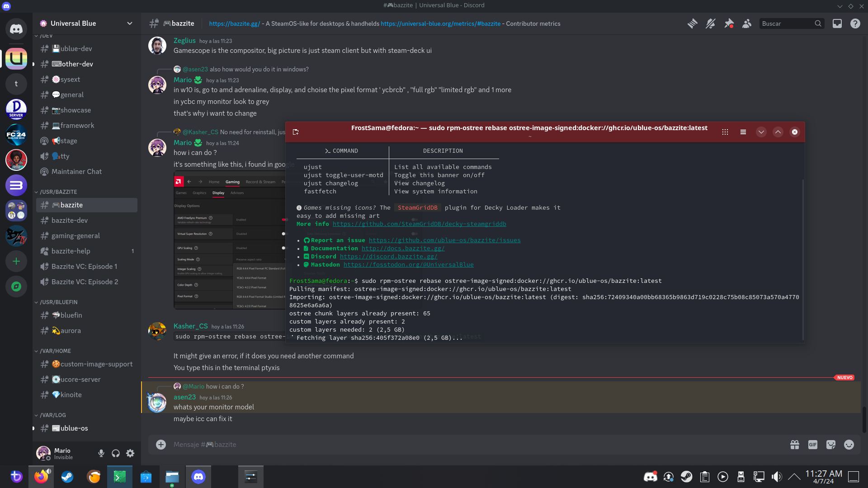This screenshot has width=868, height=488.
Task: Expand the Universal Blue server dropdown
Action: pyautogui.click(x=130, y=23)
